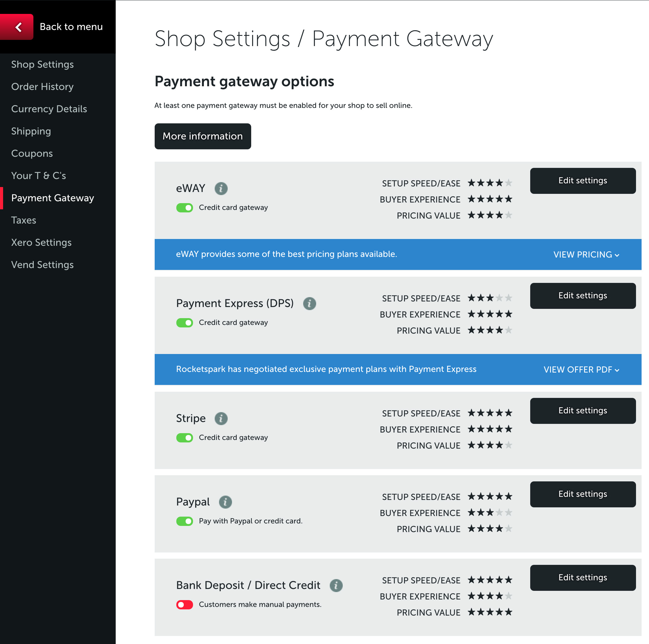Image resolution: width=649 pixels, height=644 pixels.
Task: Select Payment Gateway menu item
Action: 53,198
